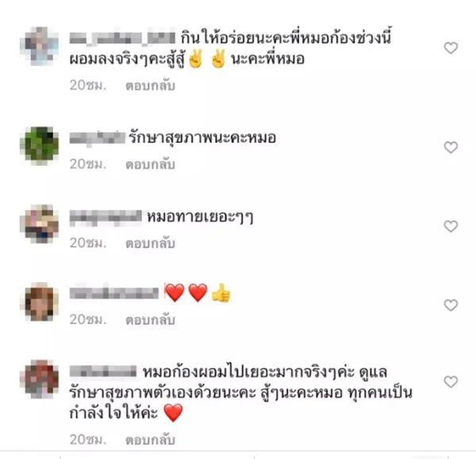Open username before กินให้อร่อยนะคะพี่หมอก้อง
The image size is (476, 459).
click(122, 38)
